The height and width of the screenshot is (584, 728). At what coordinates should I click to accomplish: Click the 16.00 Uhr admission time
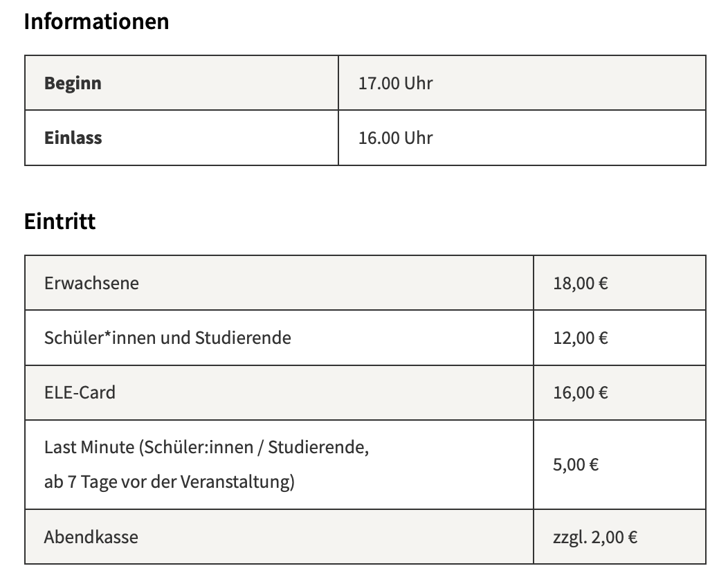[x=396, y=138]
